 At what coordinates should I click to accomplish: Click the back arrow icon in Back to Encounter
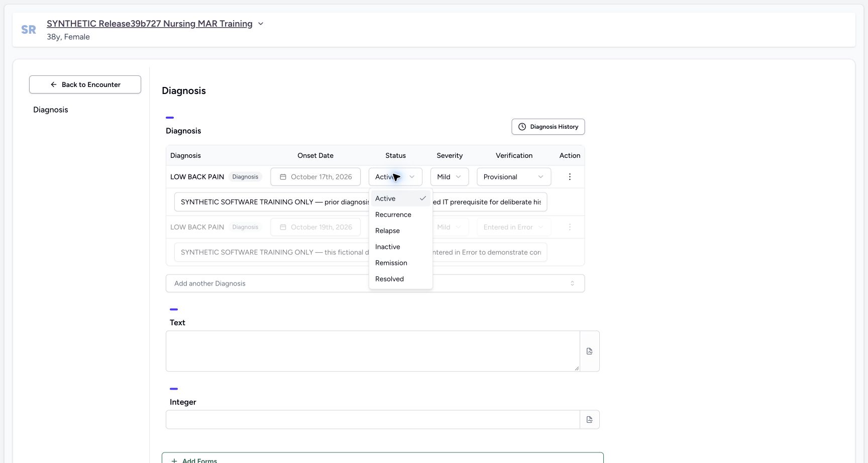point(54,84)
